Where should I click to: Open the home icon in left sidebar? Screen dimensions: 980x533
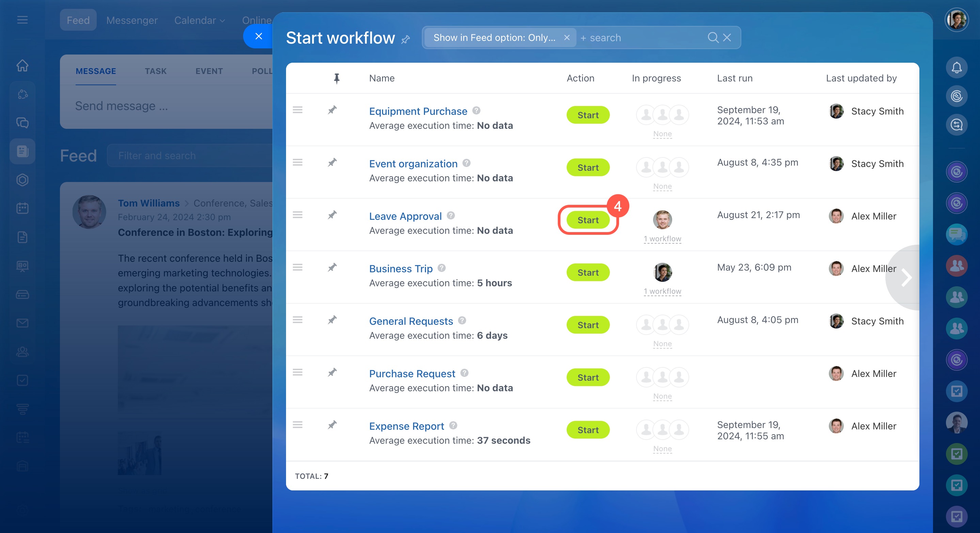coord(22,65)
